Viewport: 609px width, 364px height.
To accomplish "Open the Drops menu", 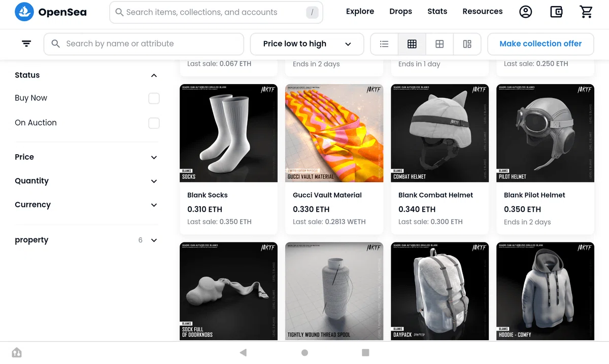I will 400,11.
